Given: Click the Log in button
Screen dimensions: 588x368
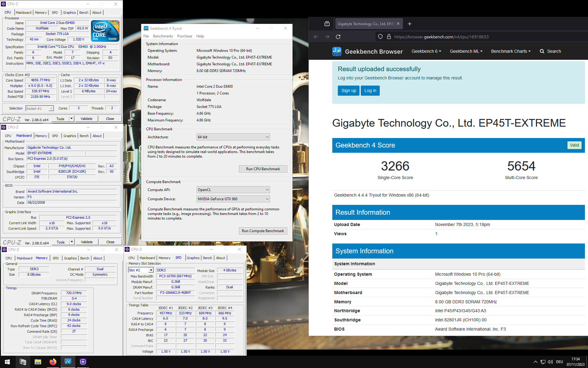Looking at the screenshot, I should (370, 90).
